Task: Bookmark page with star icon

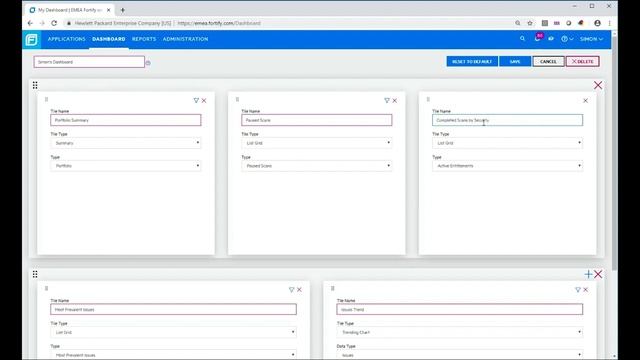Action: pyautogui.click(x=530, y=23)
